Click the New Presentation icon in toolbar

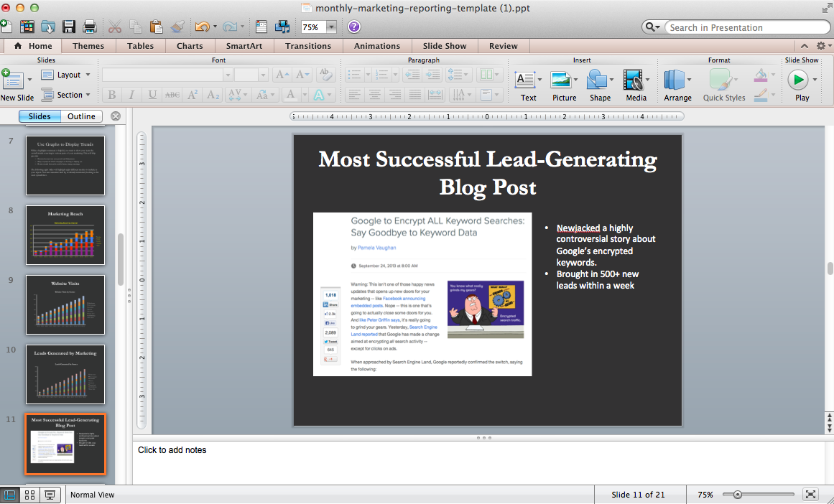point(5,26)
